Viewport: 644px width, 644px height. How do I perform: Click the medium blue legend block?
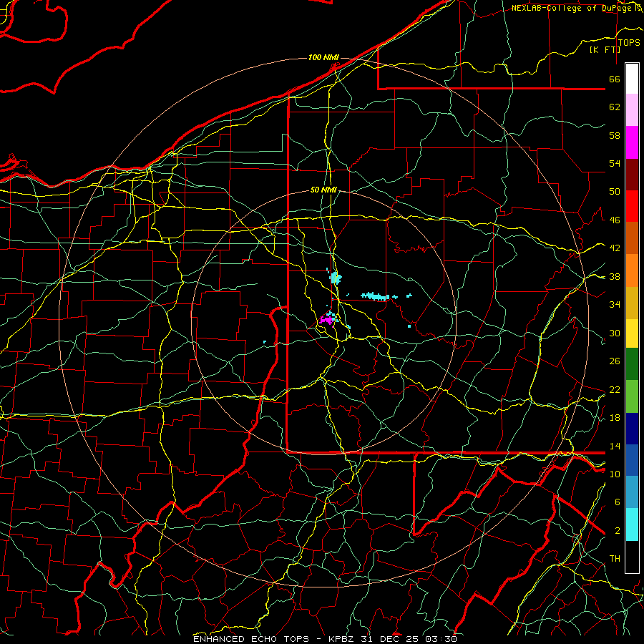(632, 460)
